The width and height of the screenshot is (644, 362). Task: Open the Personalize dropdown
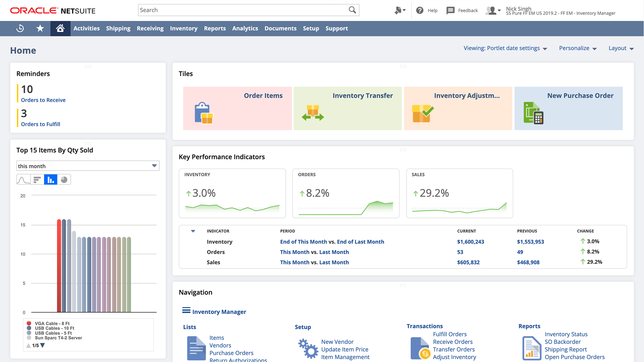pos(578,48)
